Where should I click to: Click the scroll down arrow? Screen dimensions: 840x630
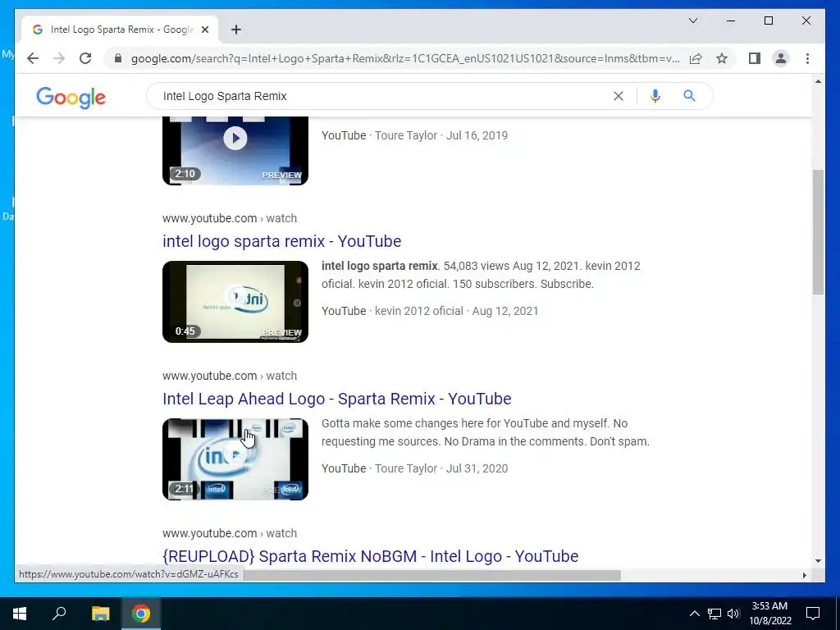pos(818,561)
